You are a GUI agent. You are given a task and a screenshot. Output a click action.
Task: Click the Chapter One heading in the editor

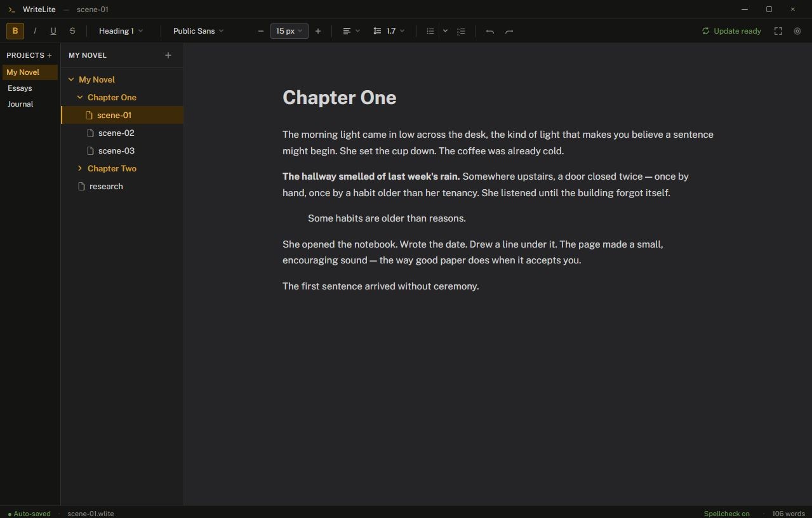point(339,97)
